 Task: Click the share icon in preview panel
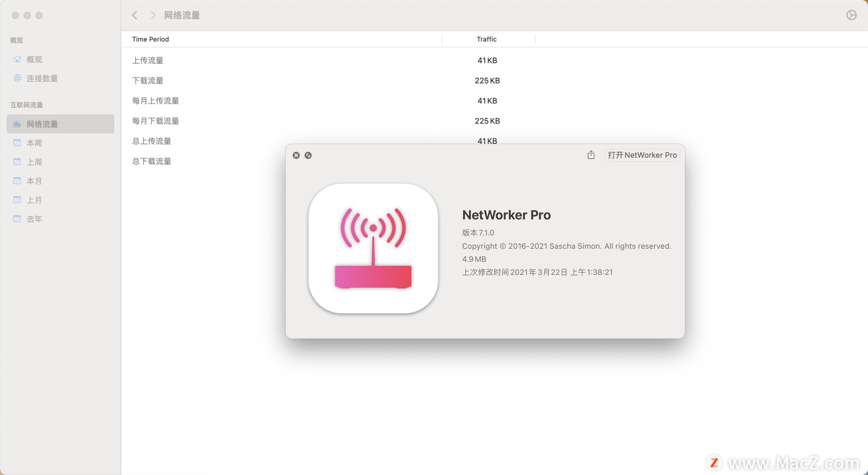(x=591, y=155)
